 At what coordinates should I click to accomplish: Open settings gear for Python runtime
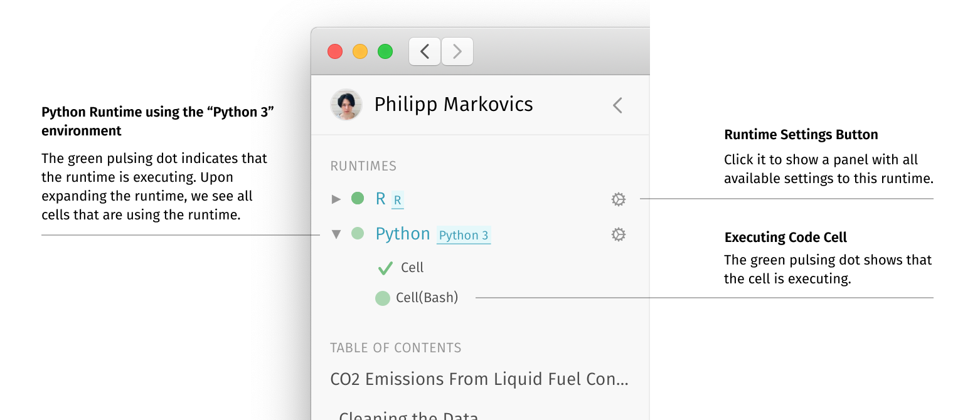pos(619,234)
